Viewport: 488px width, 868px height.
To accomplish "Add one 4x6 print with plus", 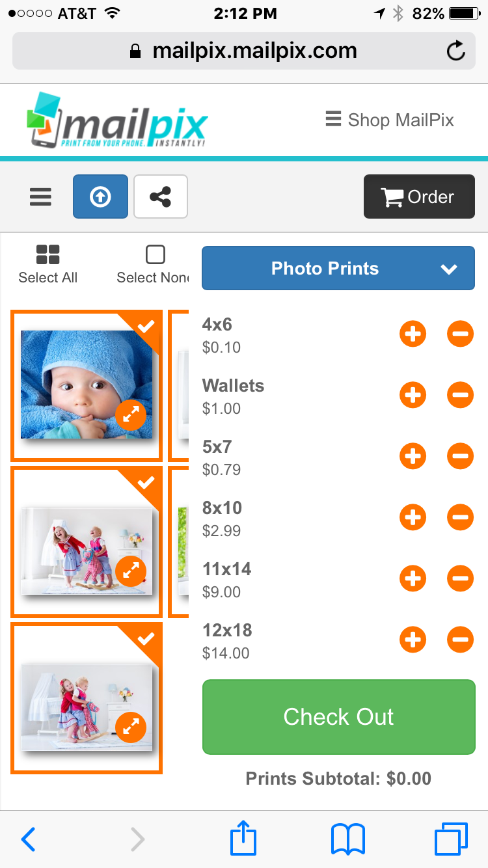I will [413, 334].
